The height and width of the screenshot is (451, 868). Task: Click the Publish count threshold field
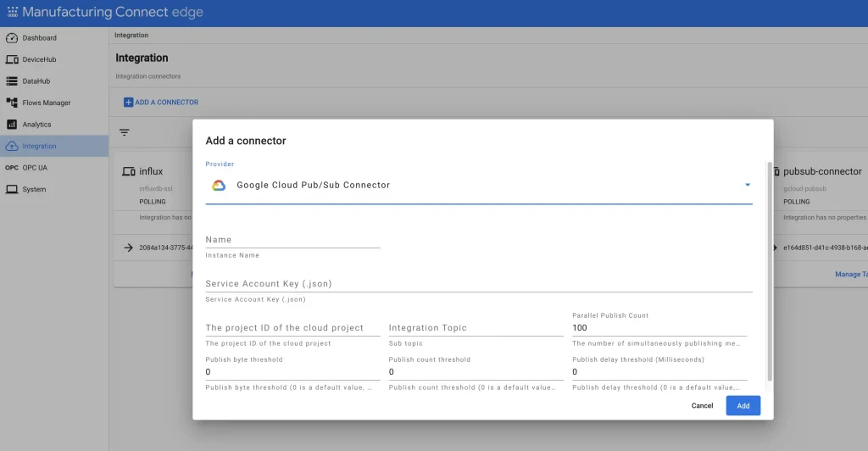click(476, 372)
